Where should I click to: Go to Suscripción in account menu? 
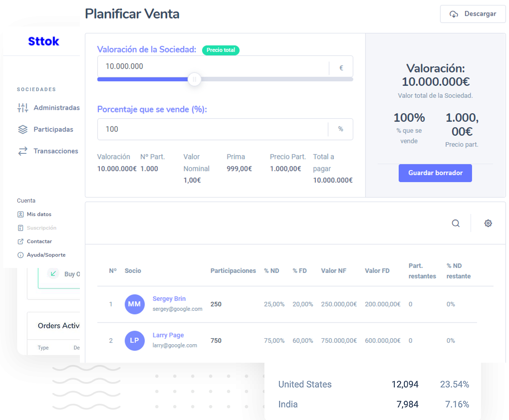coord(42,228)
